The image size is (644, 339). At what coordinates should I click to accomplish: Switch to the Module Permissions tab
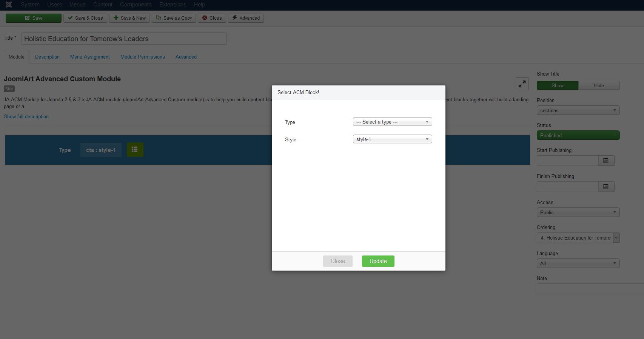click(143, 57)
